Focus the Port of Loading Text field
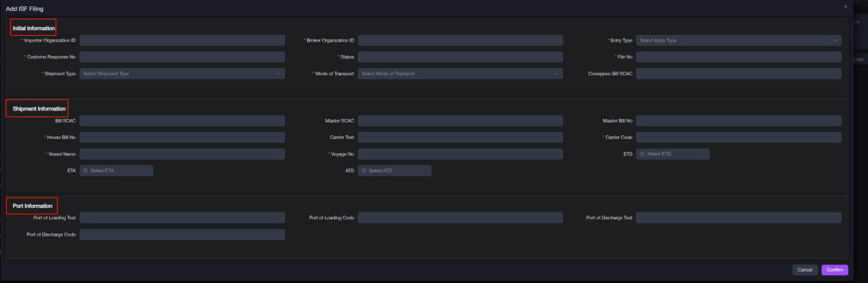 182,218
